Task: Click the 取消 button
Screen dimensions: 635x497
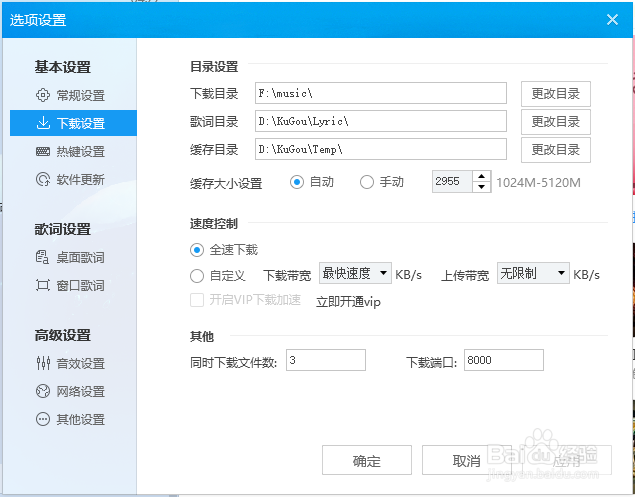Action: (x=466, y=461)
